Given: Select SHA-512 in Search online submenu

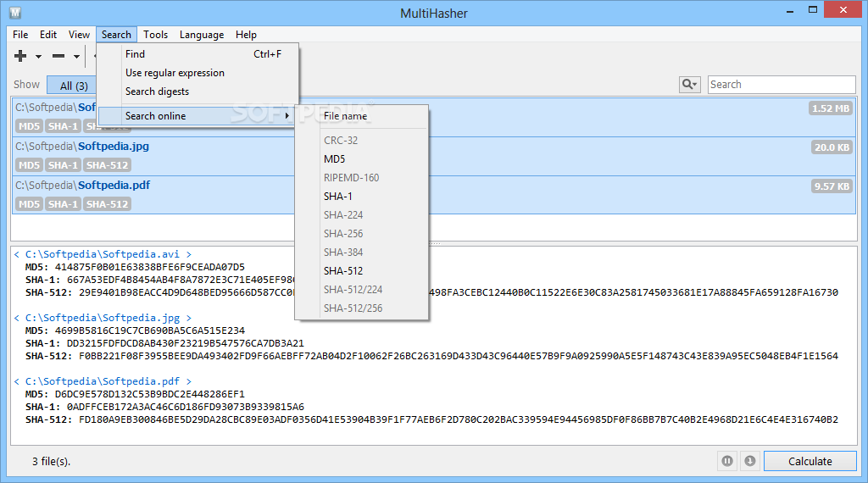Looking at the screenshot, I should pyautogui.click(x=361, y=271).
